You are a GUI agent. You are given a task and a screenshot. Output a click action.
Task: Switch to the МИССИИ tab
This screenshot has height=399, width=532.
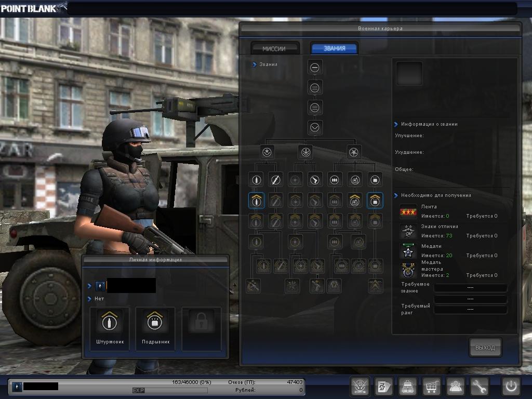[x=274, y=48]
